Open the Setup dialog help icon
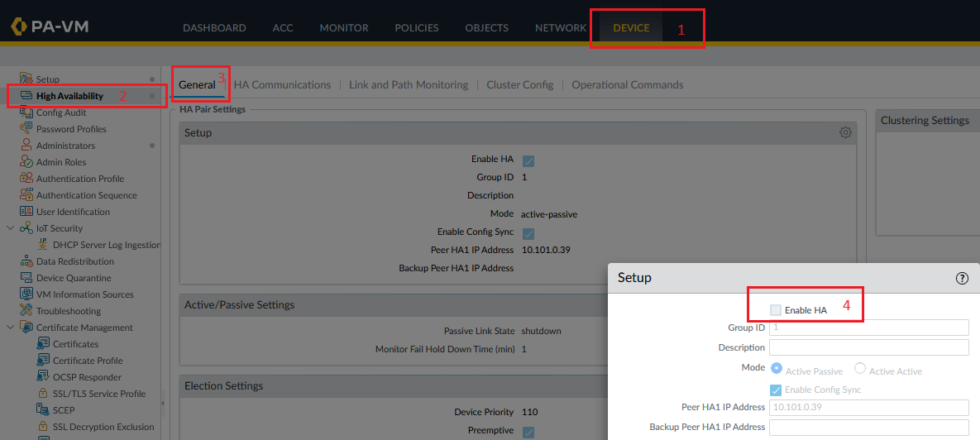Viewport: 980px width, 440px height. coord(962,279)
